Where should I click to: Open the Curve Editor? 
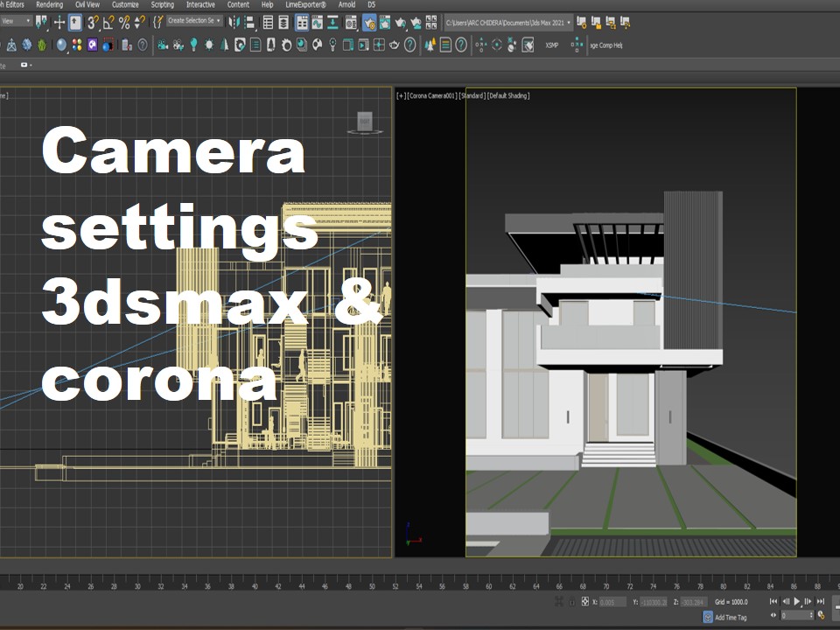click(317, 23)
